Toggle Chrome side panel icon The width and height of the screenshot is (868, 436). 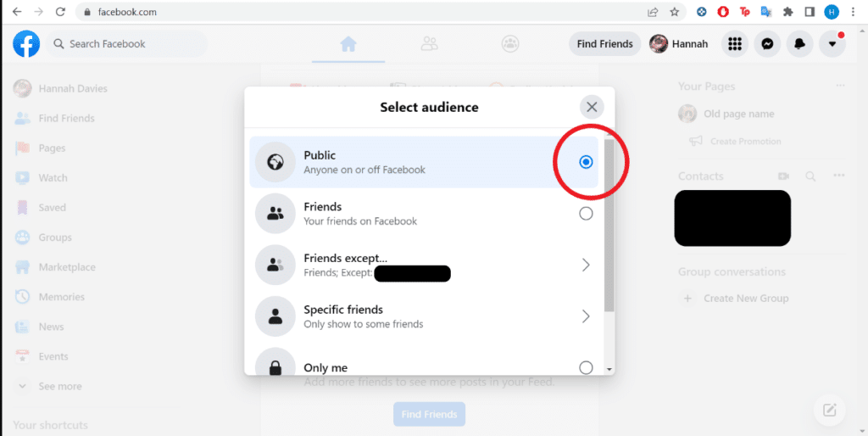[x=810, y=12]
